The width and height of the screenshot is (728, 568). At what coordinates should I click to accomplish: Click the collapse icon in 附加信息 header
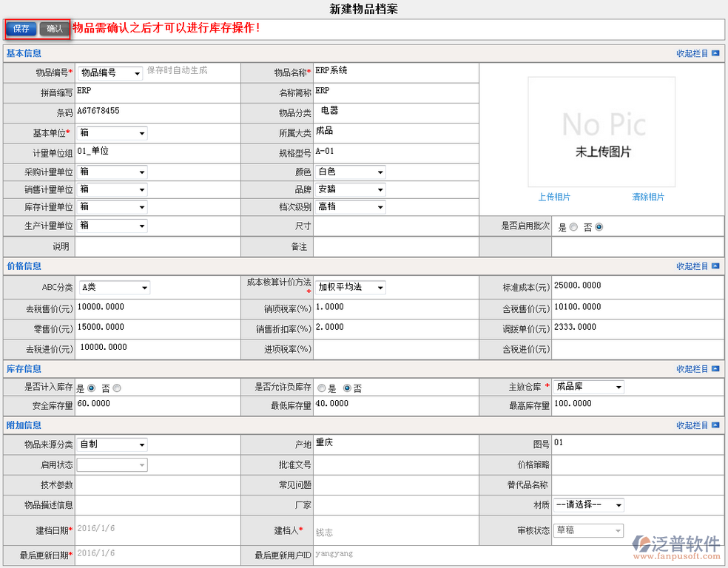pyautogui.click(x=715, y=425)
